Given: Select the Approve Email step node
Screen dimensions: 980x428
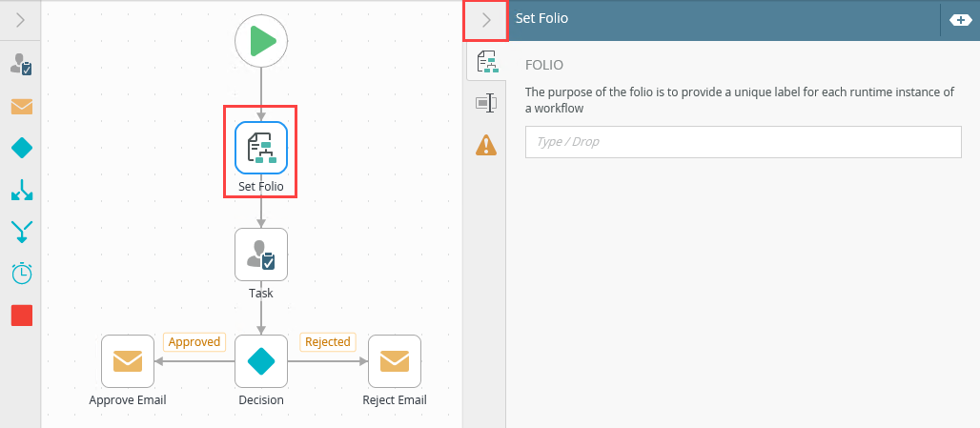Looking at the screenshot, I should (128, 361).
